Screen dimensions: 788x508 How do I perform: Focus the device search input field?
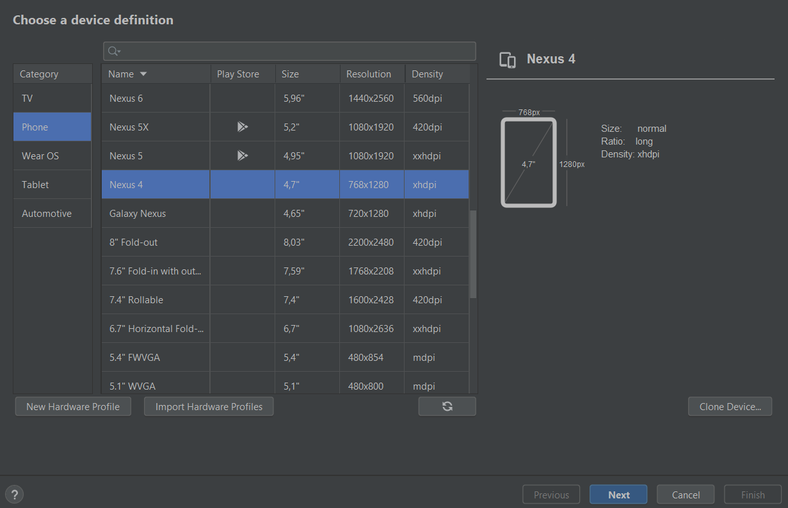(x=295, y=51)
